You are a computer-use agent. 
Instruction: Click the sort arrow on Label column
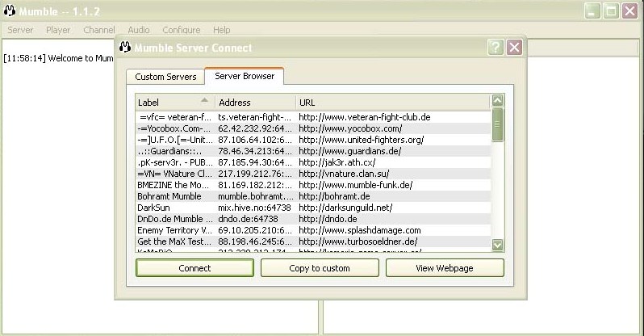click(x=204, y=100)
